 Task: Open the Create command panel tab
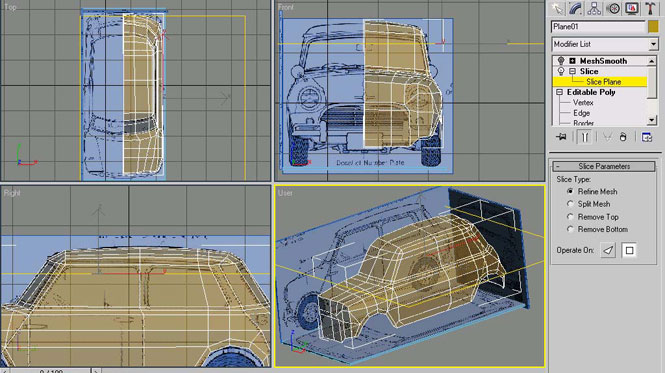556,8
